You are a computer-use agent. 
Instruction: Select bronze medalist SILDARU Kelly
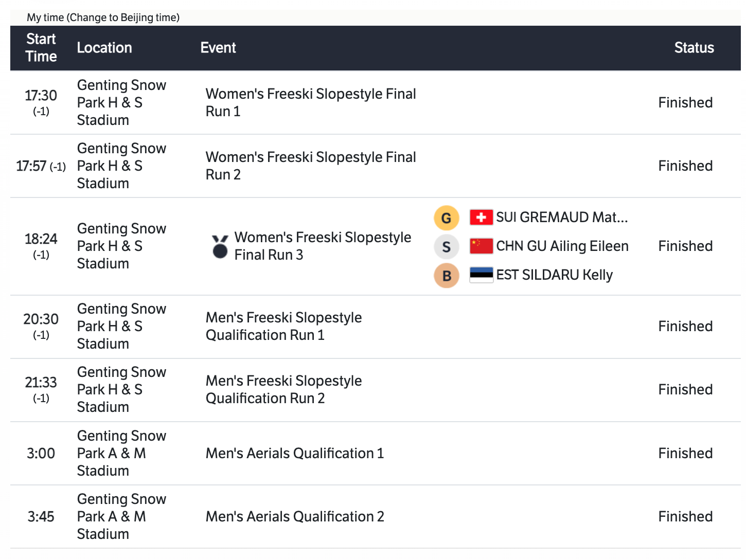[x=554, y=275]
